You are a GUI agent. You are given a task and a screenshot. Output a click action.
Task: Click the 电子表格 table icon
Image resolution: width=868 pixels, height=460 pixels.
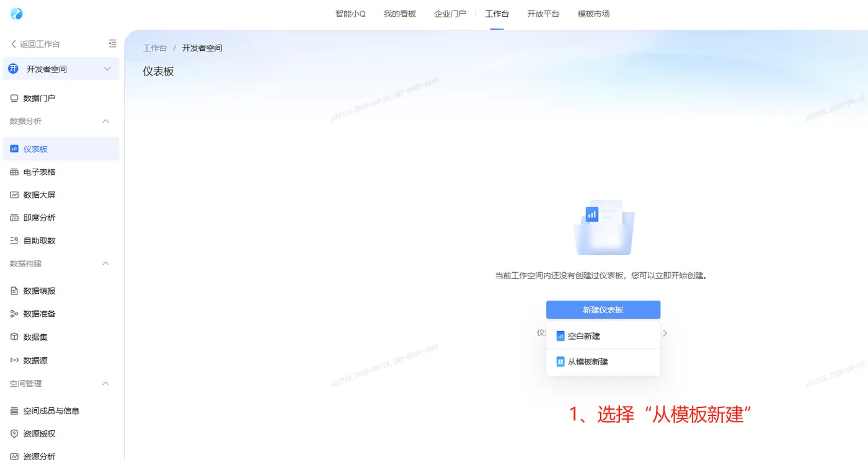click(x=14, y=172)
